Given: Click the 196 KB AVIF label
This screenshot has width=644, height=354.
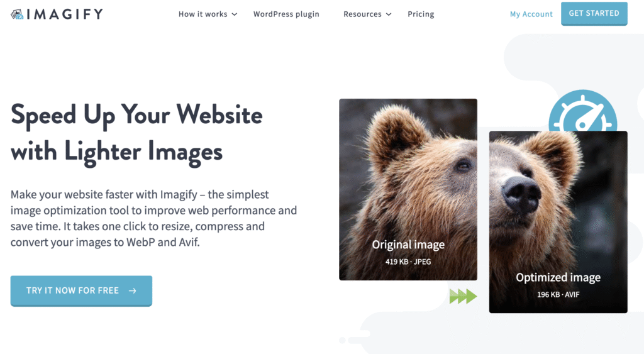Looking at the screenshot, I should point(558,294).
